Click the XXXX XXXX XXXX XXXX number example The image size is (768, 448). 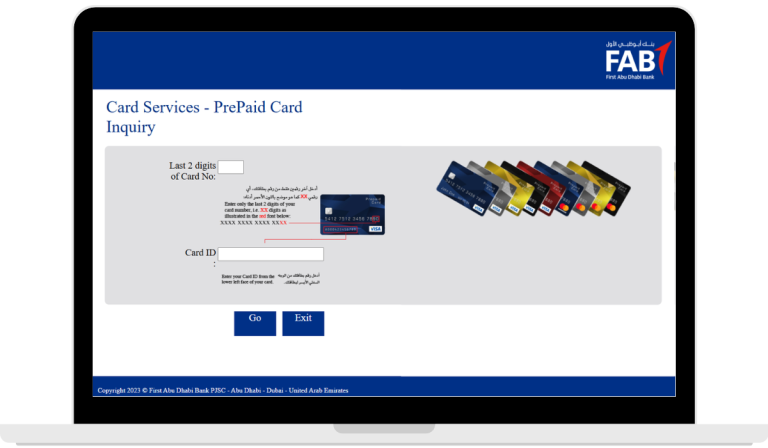[x=253, y=223]
